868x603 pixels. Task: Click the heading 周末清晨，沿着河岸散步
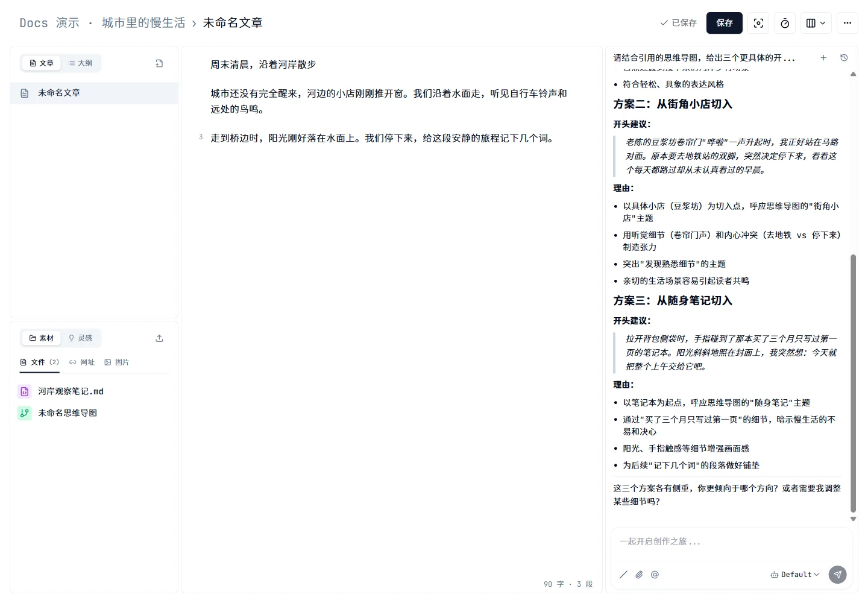tap(263, 65)
